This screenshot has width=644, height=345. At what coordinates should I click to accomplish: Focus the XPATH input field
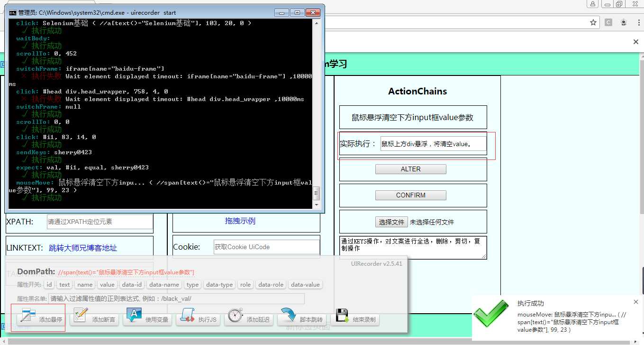(100, 222)
